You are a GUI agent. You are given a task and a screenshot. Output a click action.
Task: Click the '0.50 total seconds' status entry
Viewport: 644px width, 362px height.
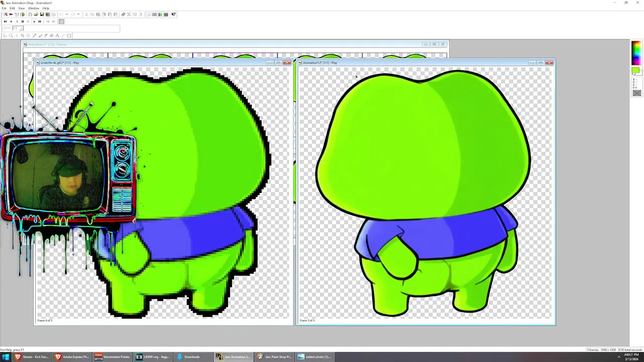[630, 350]
